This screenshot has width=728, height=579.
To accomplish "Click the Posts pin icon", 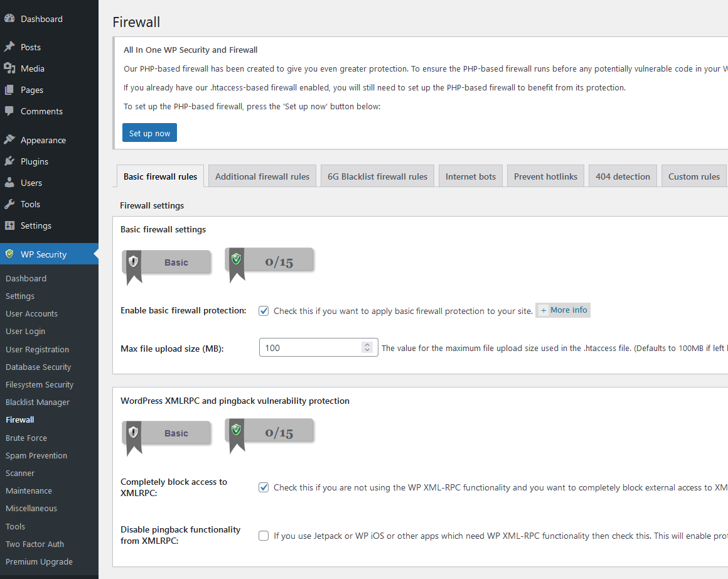I will pos(9,47).
